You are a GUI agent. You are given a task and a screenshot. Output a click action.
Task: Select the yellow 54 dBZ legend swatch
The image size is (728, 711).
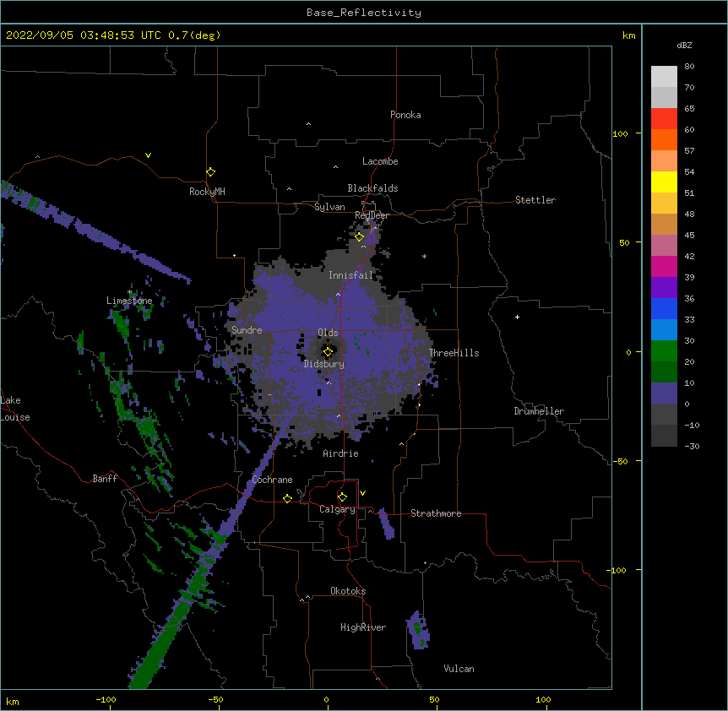(x=664, y=182)
